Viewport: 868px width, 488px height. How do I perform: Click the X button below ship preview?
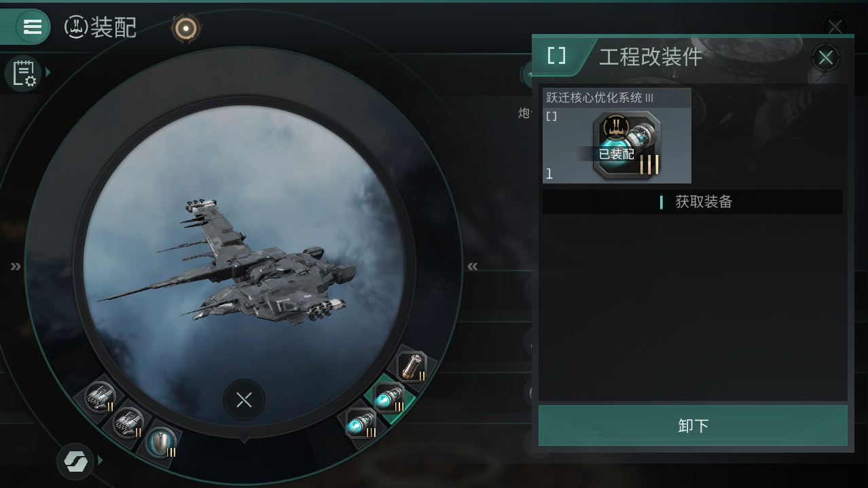(244, 400)
